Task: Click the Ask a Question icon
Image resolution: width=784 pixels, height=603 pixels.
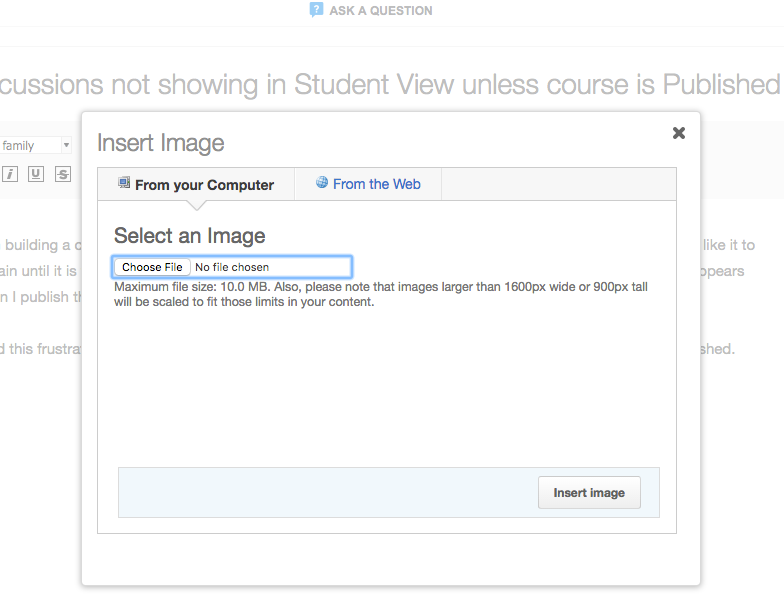Action: pyautogui.click(x=316, y=10)
